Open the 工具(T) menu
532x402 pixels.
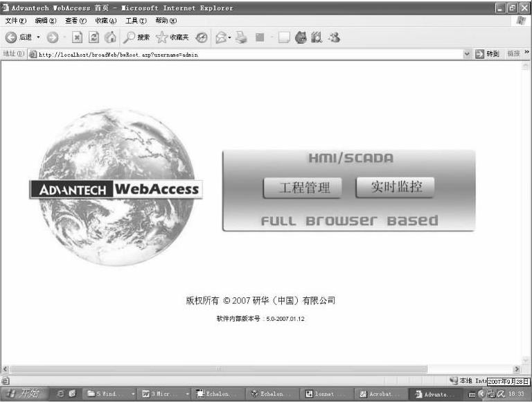pyautogui.click(x=136, y=21)
